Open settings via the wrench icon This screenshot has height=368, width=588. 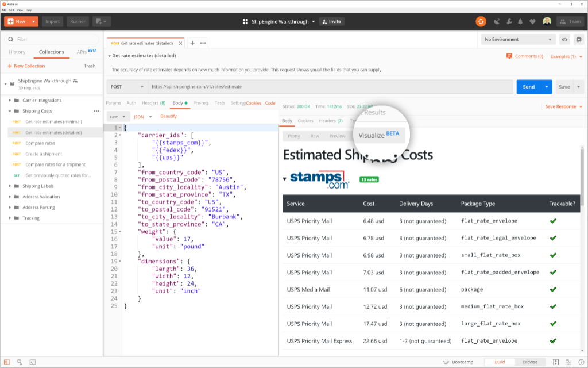click(509, 21)
